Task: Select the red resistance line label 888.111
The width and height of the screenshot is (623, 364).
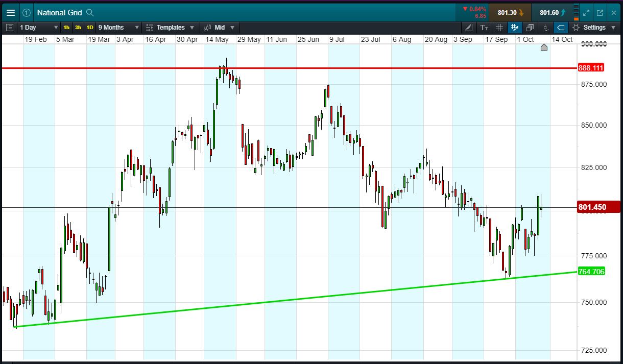Action: click(x=591, y=68)
